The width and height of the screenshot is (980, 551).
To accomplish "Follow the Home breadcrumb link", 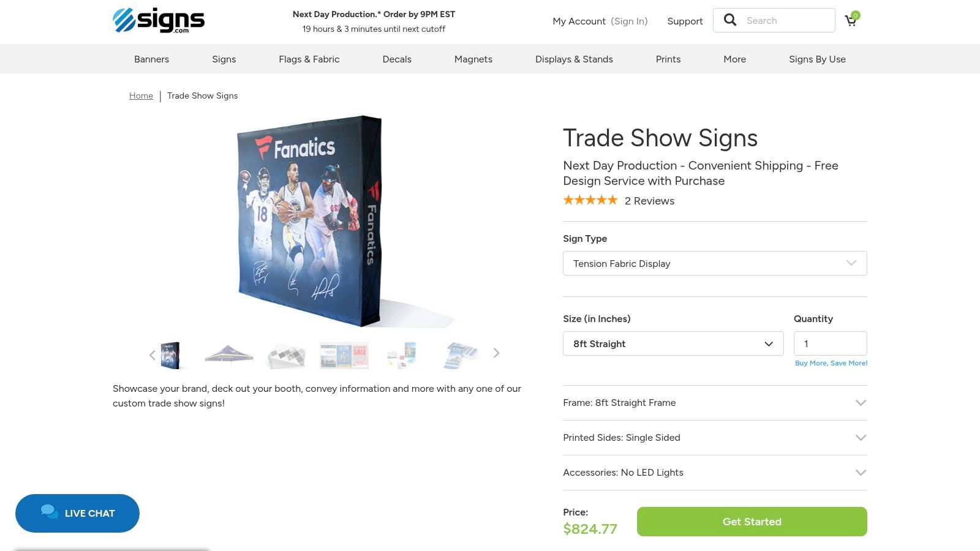I will [141, 96].
